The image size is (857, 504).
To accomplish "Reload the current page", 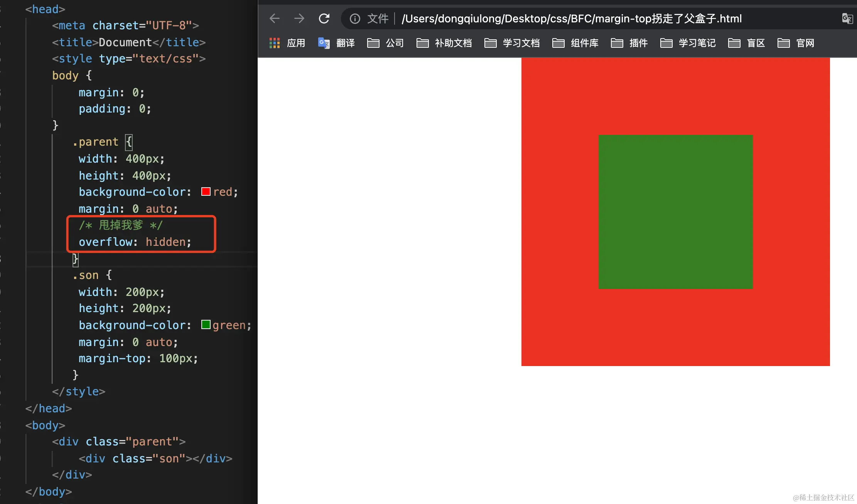I will pos(324,18).
